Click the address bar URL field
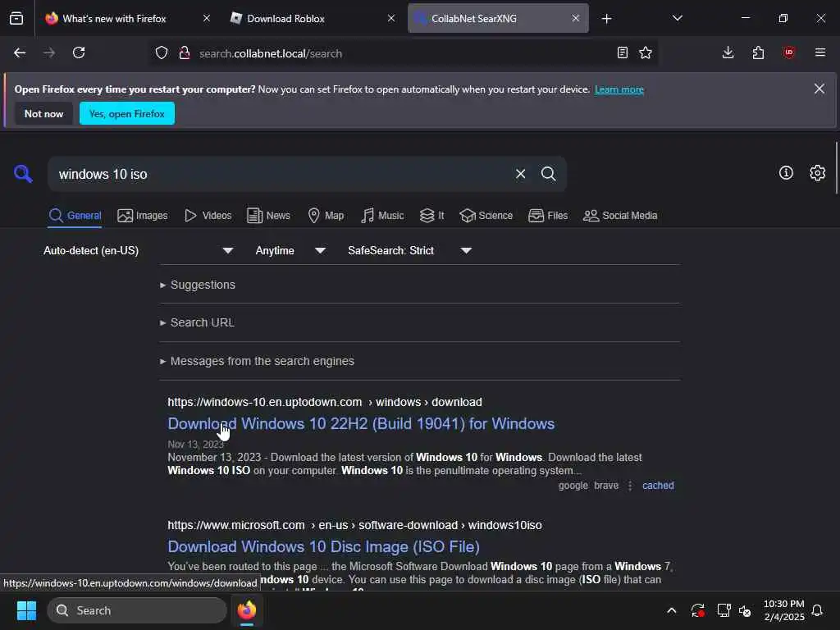Screen dimensions: 840x630 (x=403, y=53)
